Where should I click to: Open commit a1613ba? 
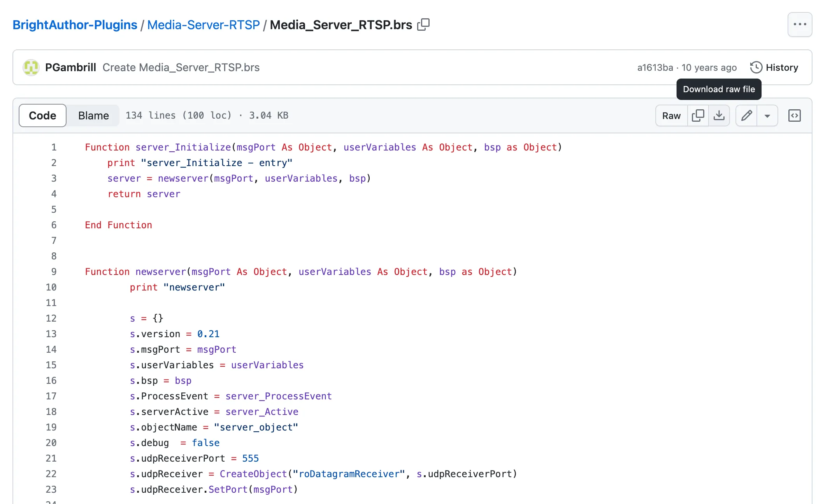pyautogui.click(x=655, y=67)
